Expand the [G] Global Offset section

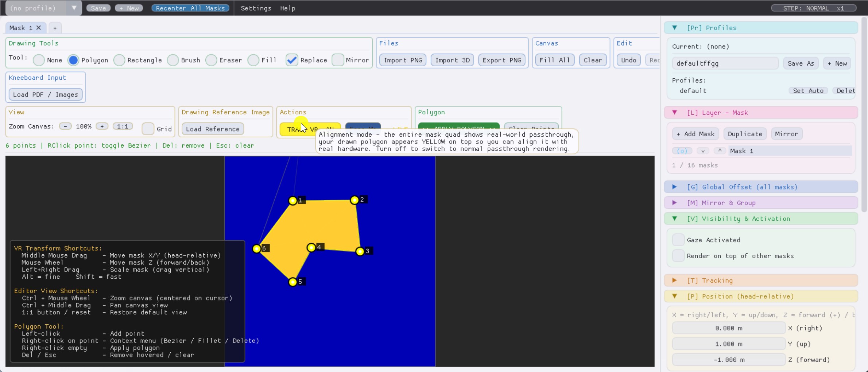(x=674, y=187)
